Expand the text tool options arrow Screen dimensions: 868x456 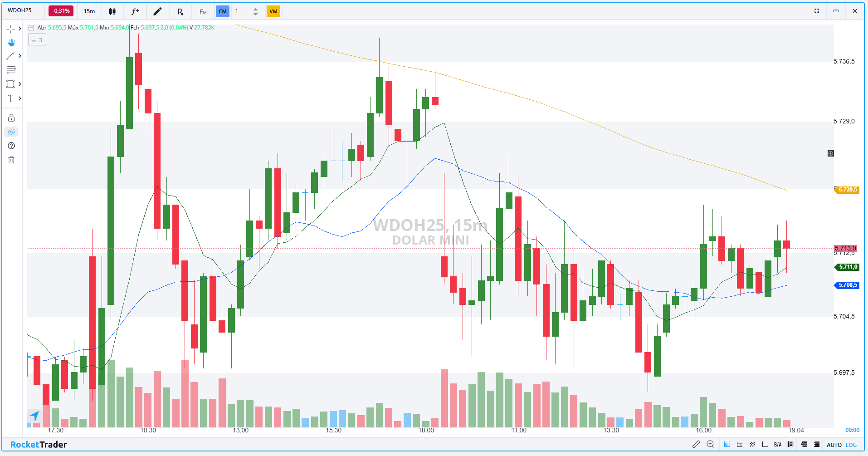coord(20,98)
